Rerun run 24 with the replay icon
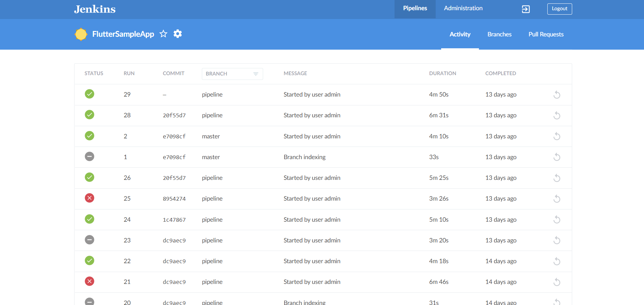Screen dimensions: 644x305 point(557,220)
